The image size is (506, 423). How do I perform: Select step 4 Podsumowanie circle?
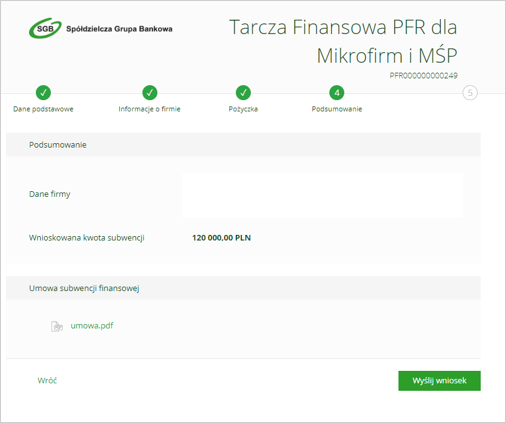(x=337, y=93)
